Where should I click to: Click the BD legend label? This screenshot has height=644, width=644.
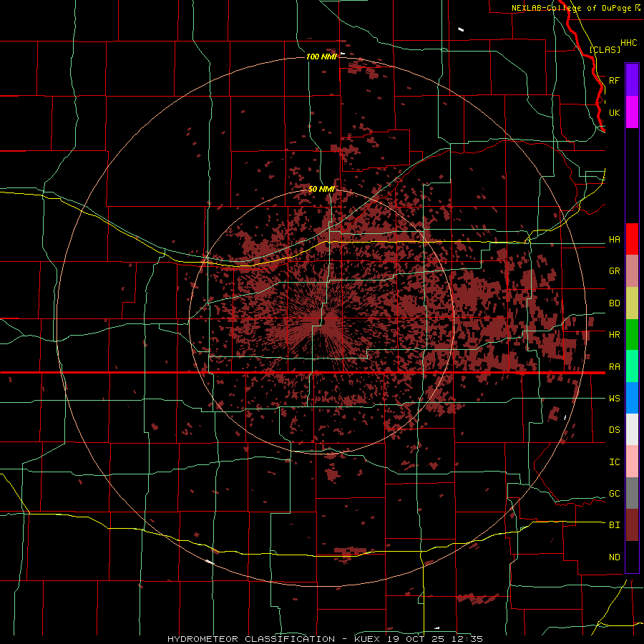tap(614, 303)
